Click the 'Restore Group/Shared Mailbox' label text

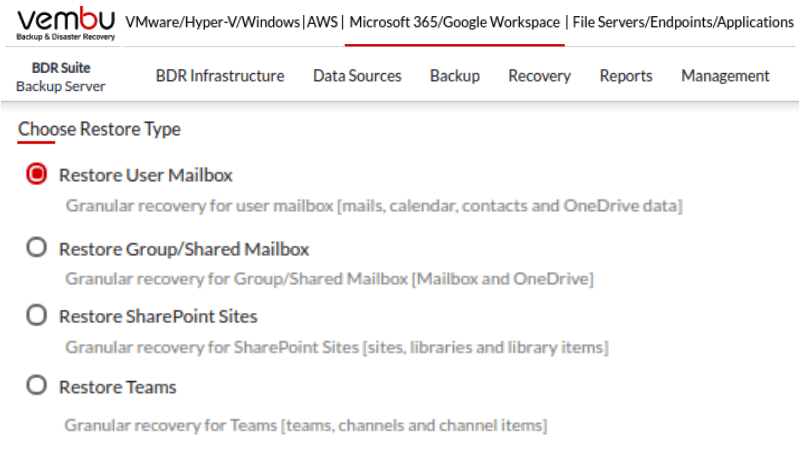click(184, 249)
